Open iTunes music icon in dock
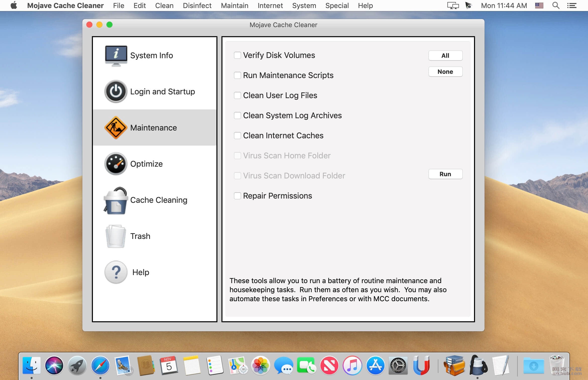The width and height of the screenshot is (588, 380). tap(352, 365)
